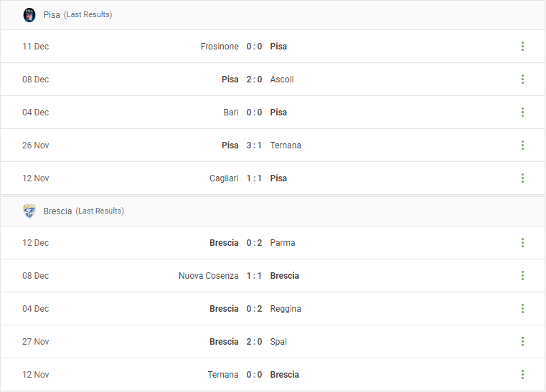This screenshot has width=546, height=392.
Task: View the 2:0 score against Spal
Action: click(x=254, y=342)
